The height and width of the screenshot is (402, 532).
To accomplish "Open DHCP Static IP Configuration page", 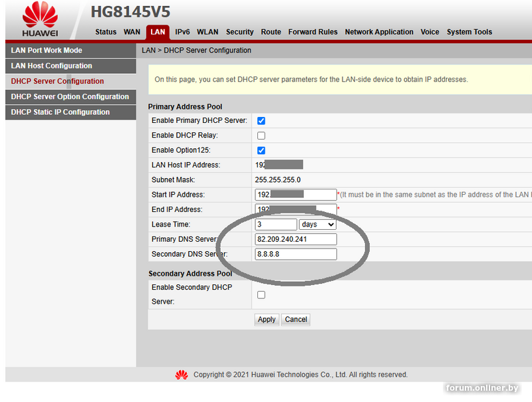I will pos(70,112).
